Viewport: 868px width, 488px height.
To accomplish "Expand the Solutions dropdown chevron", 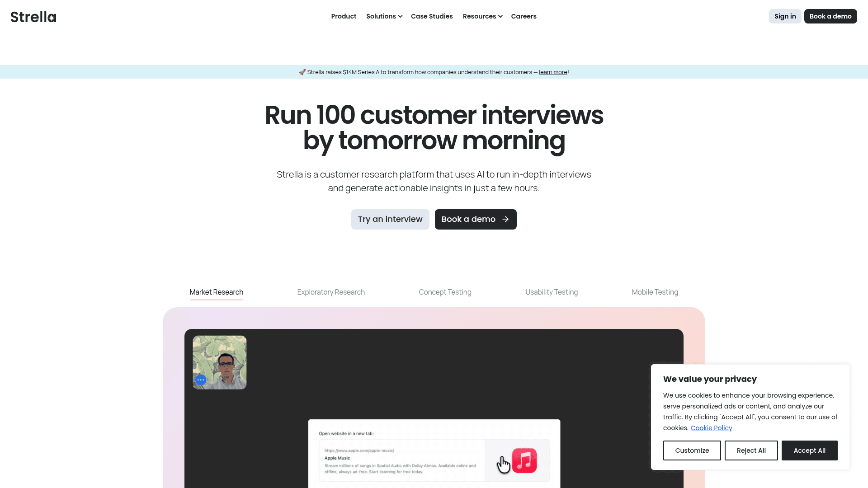I will (400, 17).
